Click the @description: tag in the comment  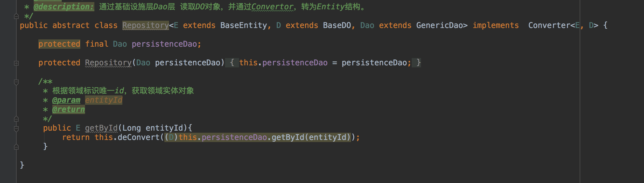tap(64, 6)
